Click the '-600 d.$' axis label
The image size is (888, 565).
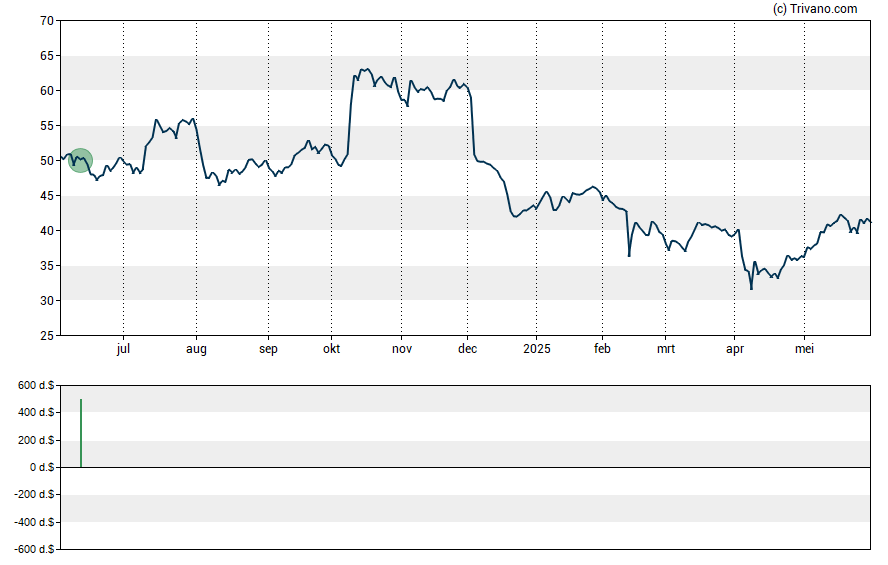point(35,549)
